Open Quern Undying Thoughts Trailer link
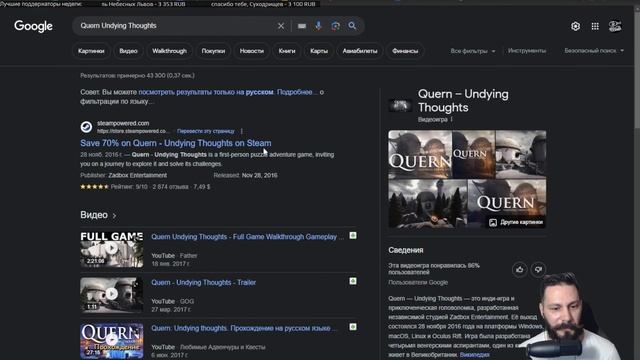Screen dimensions: 640x360 203,282
